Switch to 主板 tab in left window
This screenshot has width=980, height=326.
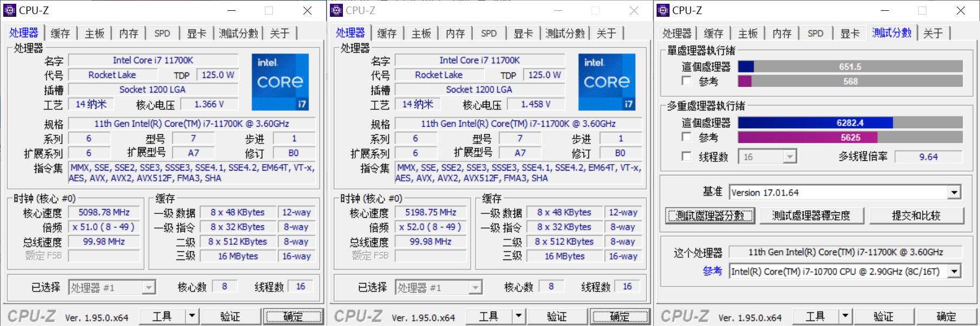[94, 34]
